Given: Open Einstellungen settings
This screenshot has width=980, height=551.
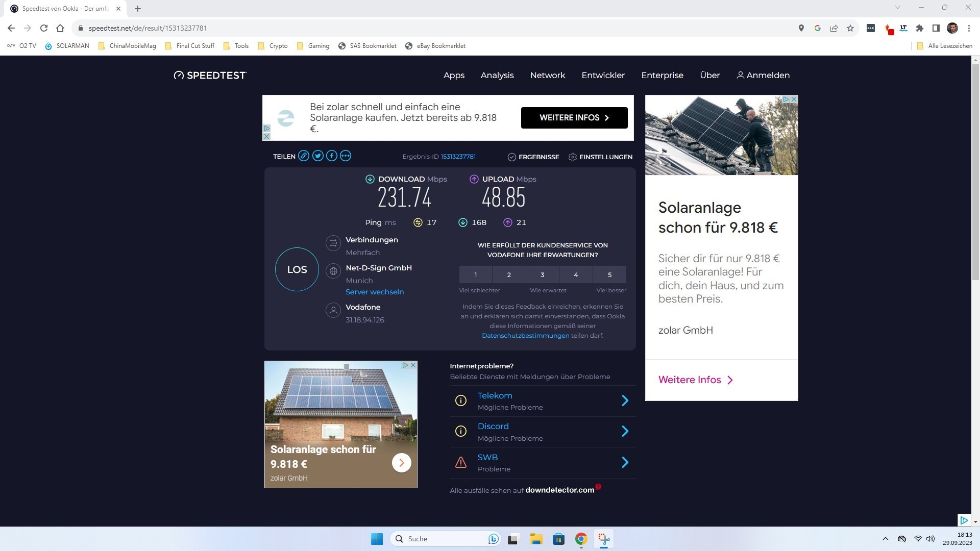Looking at the screenshot, I should tap(600, 157).
